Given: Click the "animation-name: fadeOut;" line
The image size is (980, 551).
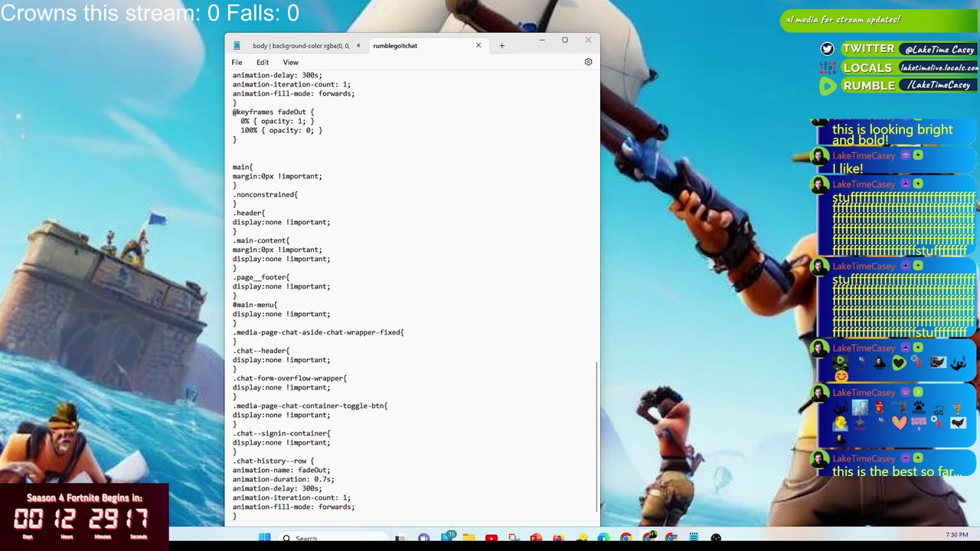Looking at the screenshot, I should [282, 470].
